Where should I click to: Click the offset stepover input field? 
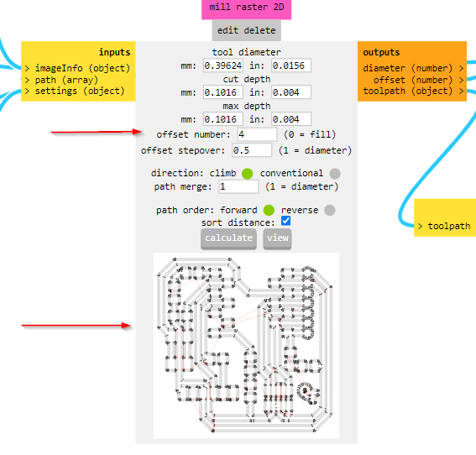click(x=252, y=150)
